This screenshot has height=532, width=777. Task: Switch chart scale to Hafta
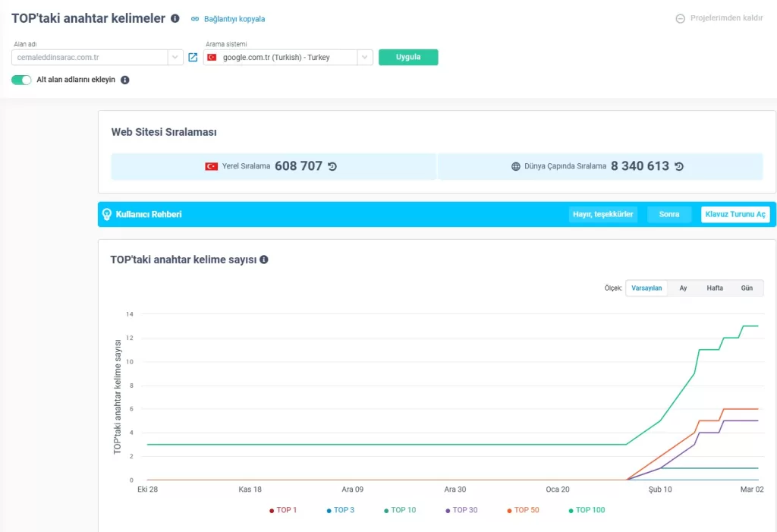[715, 288]
